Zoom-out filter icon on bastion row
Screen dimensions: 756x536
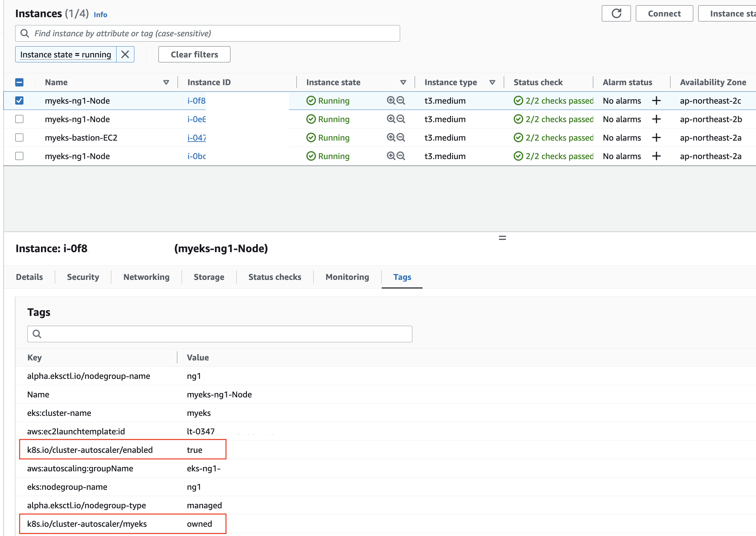point(401,137)
